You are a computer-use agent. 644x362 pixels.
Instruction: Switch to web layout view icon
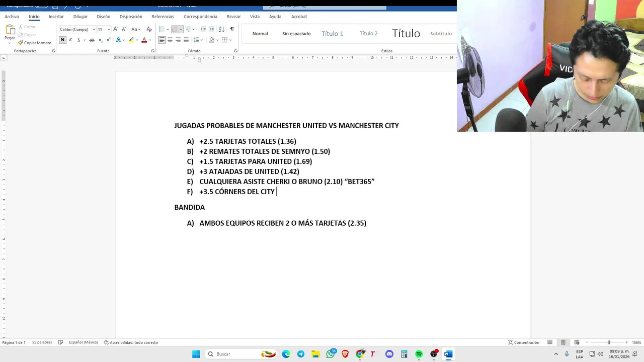[x=577, y=342]
